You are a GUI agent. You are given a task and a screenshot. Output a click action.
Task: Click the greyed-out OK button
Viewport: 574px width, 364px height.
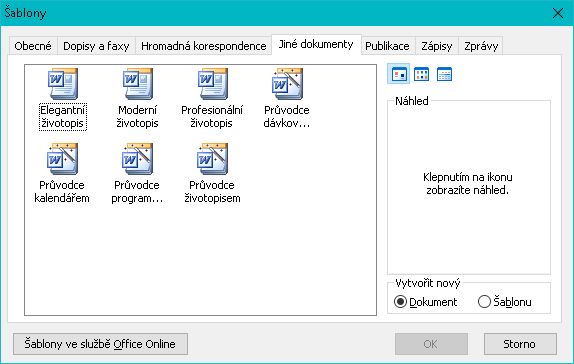pyautogui.click(x=431, y=344)
